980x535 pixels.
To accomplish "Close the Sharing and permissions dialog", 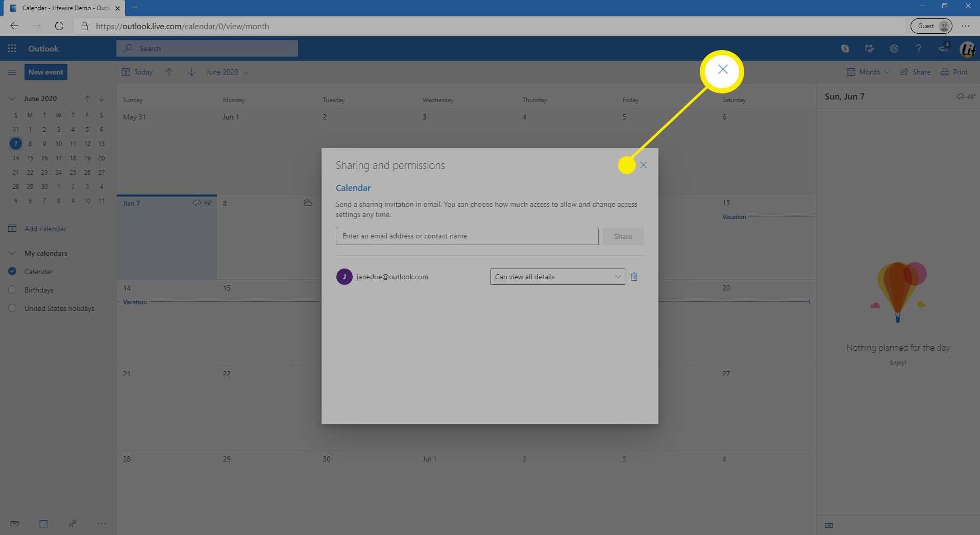I will [643, 165].
